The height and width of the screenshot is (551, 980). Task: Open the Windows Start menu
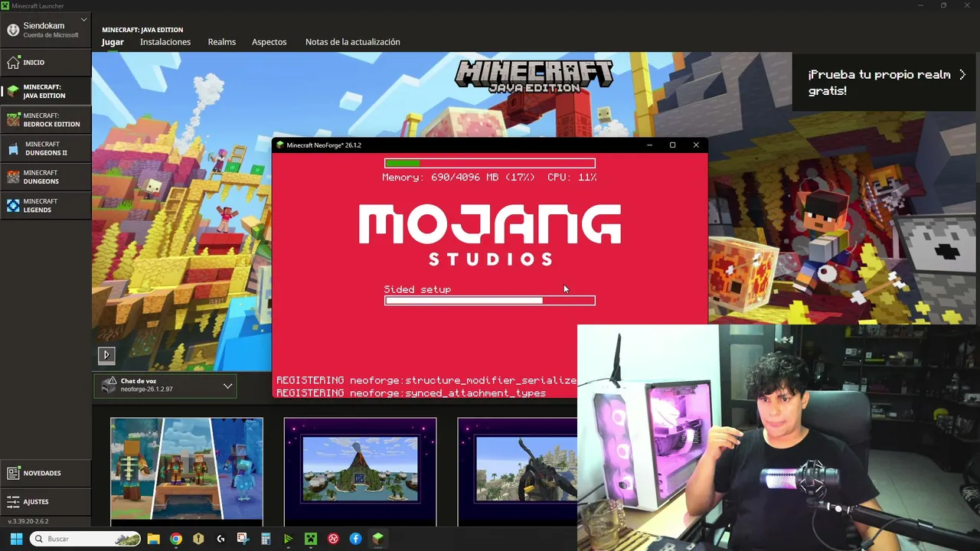click(x=16, y=539)
